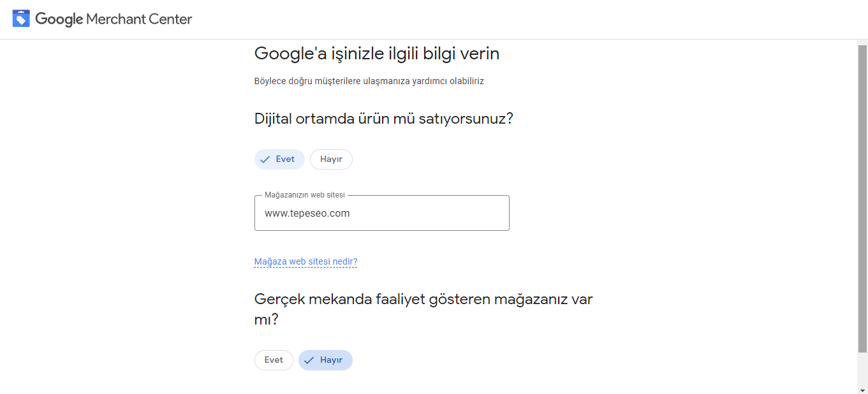This screenshot has width=868, height=394.
Task: Click the "Mağazanızın web sitesi" floating field label
Action: (304, 195)
